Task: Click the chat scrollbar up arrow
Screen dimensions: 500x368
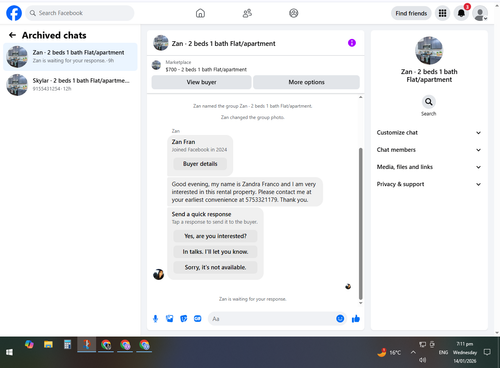Action: [360, 97]
